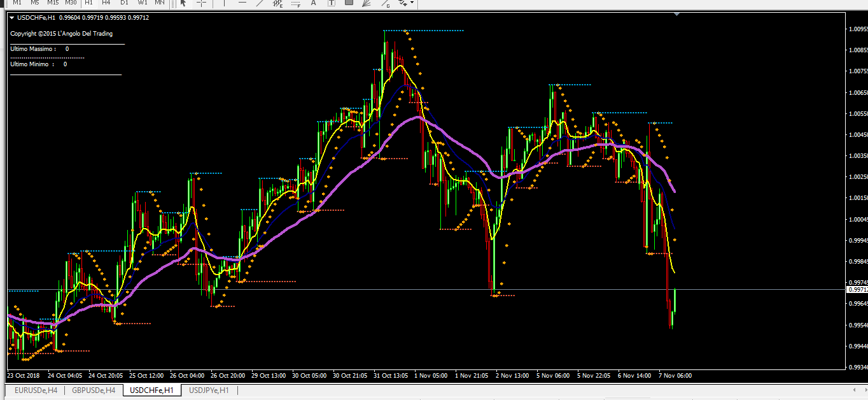Switch chart to M15 timeframe

coord(53,3)
